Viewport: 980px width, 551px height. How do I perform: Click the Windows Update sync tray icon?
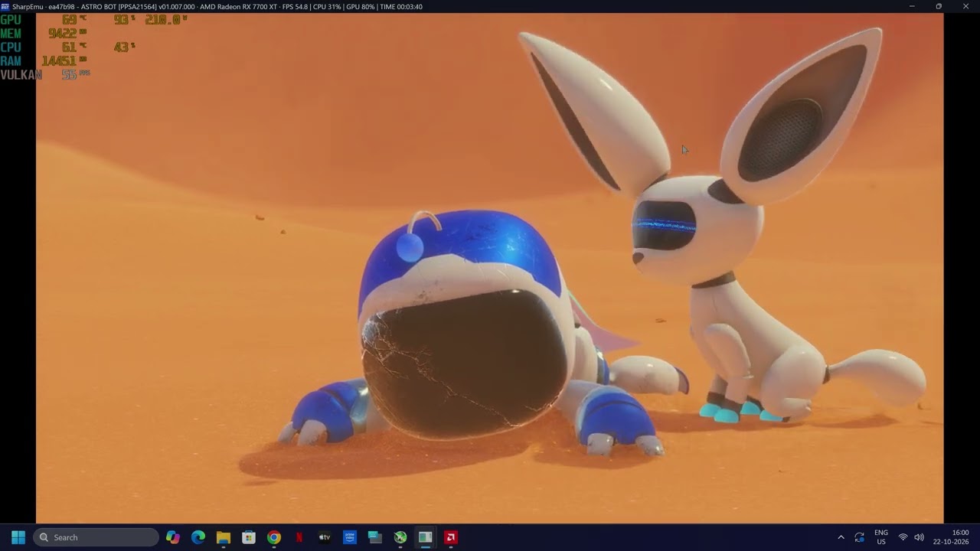pos(859,537)
